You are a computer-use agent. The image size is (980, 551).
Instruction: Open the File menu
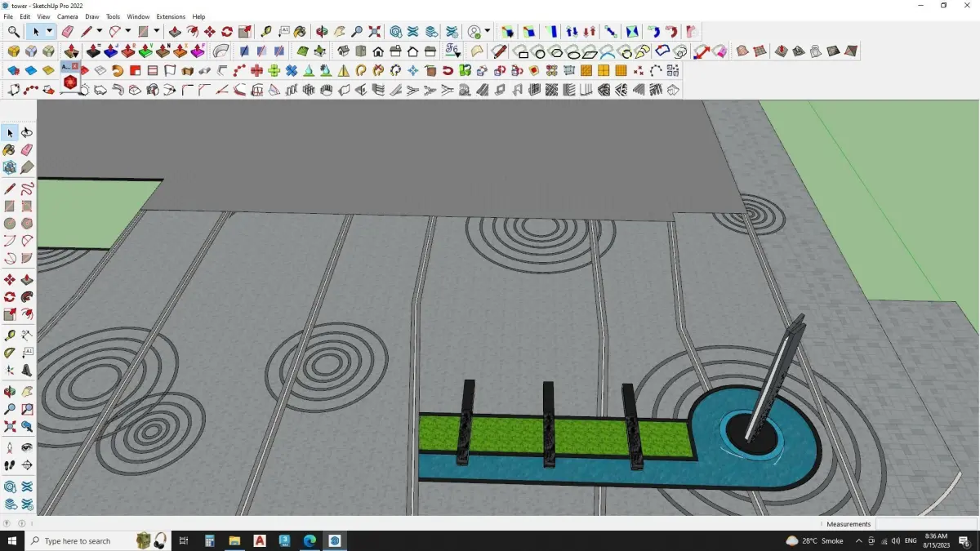(x=8, y=16)
